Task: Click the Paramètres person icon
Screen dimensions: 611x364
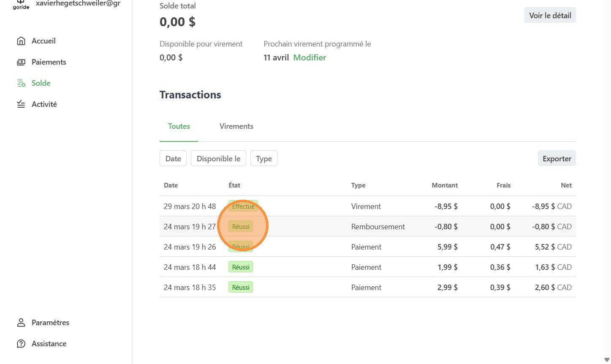Action: (21, 323)
